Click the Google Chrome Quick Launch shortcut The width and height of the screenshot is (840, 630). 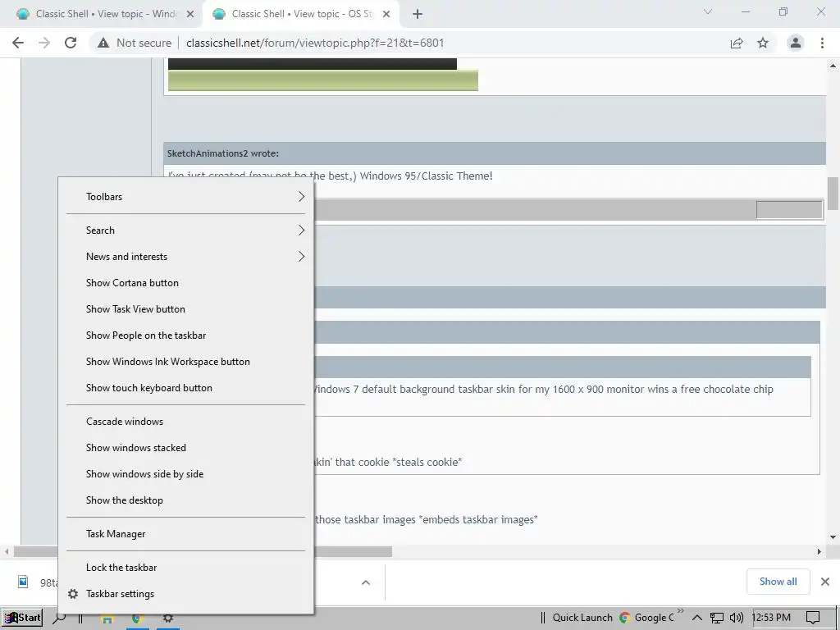tap(646, 618)
